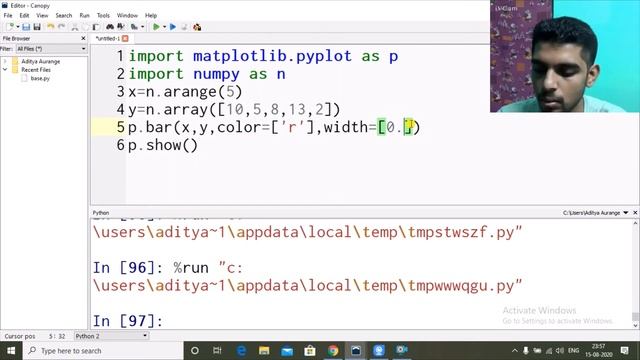Select the untitled-1 editor tab
640x360 pixels.
coord(108,38)
